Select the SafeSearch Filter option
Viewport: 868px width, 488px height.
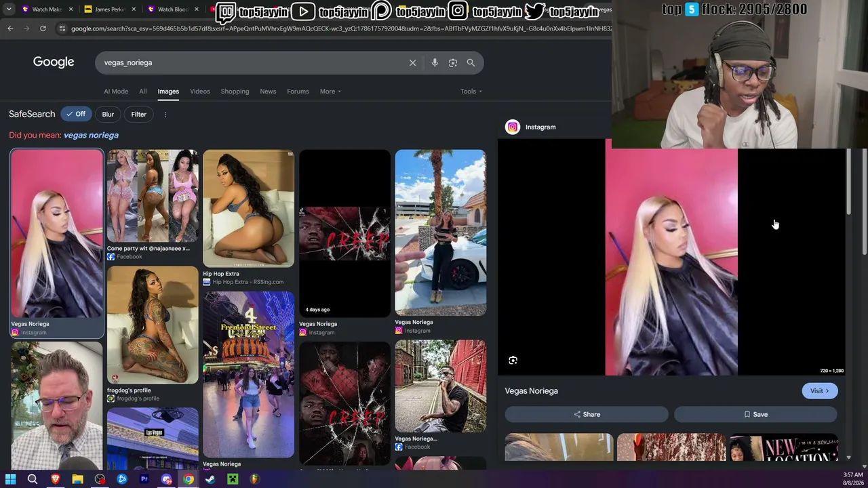click(138, 114)
